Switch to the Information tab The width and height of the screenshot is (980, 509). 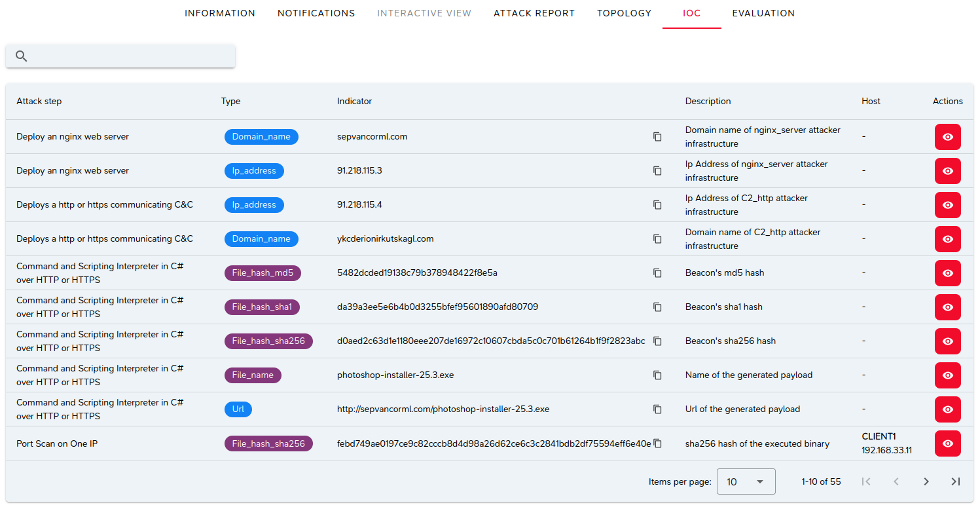(220, 13)
